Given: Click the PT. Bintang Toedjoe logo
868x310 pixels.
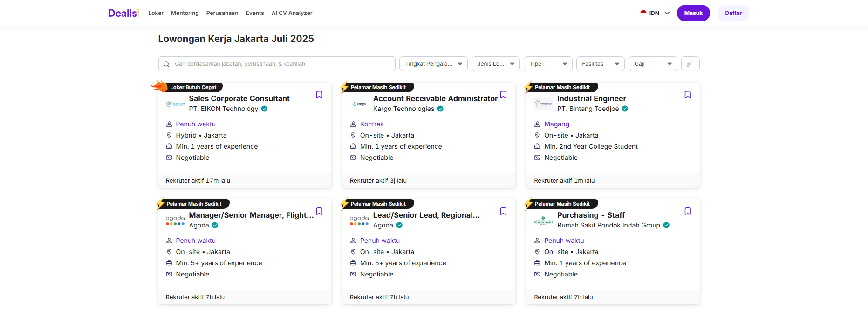Looking at the screenshot, I should [x=543, y=104].
